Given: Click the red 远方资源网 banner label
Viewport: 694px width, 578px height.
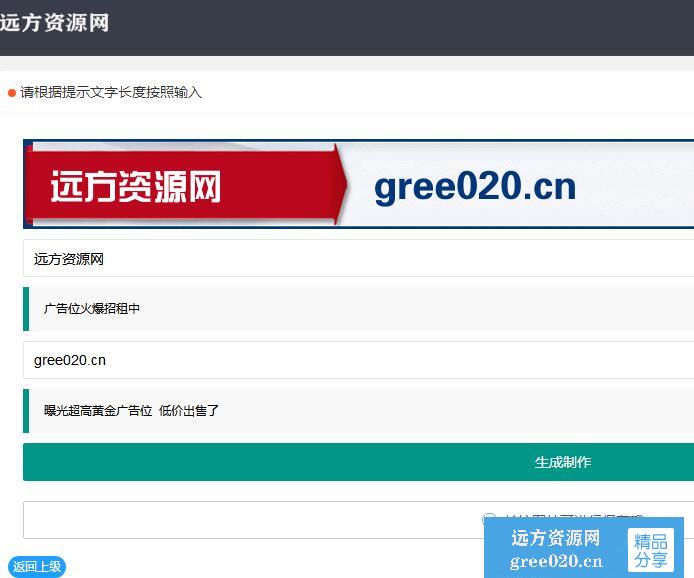Looking at the screenshot, I should (x=135, y=187).
